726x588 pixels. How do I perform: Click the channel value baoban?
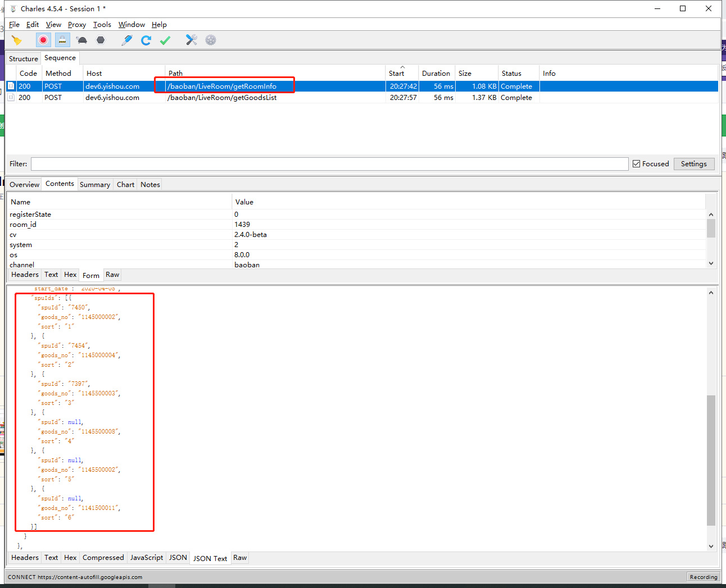[x=247, y=265]
